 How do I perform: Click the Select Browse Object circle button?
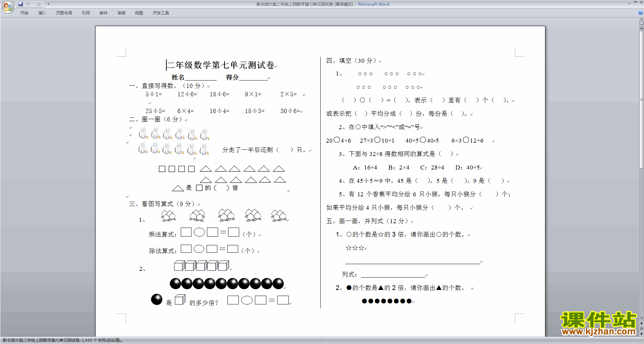point(641,328)
